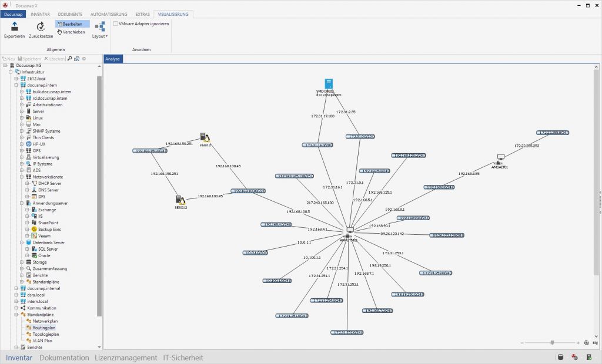The image size is (602, 364).
Task: Enable the VMware Adapter ignorieren checkbox
Action: [x=116, y=25]
